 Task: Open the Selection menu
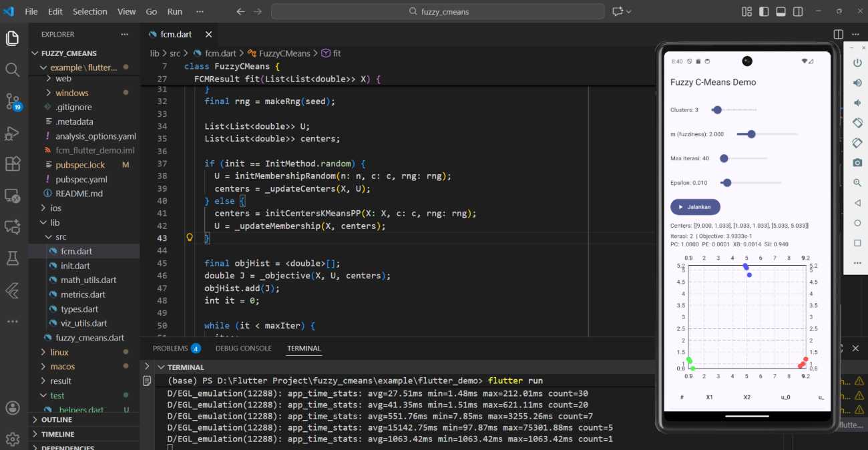tap(89, 12)
